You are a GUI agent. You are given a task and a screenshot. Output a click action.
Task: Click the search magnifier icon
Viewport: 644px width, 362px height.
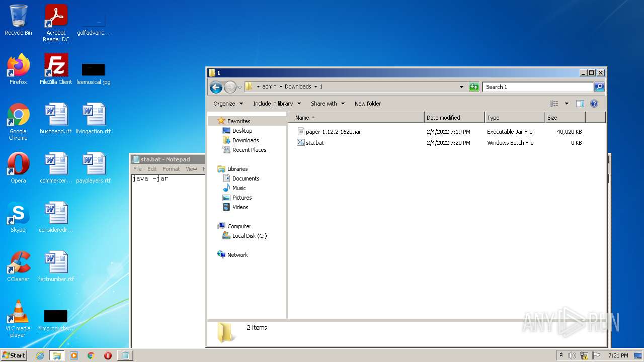pyautogui.click(x=599, y=87)
